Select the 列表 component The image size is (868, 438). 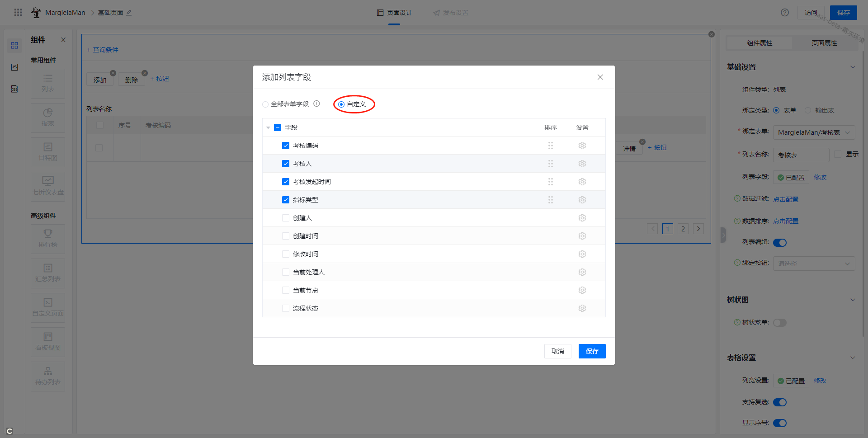48,84
